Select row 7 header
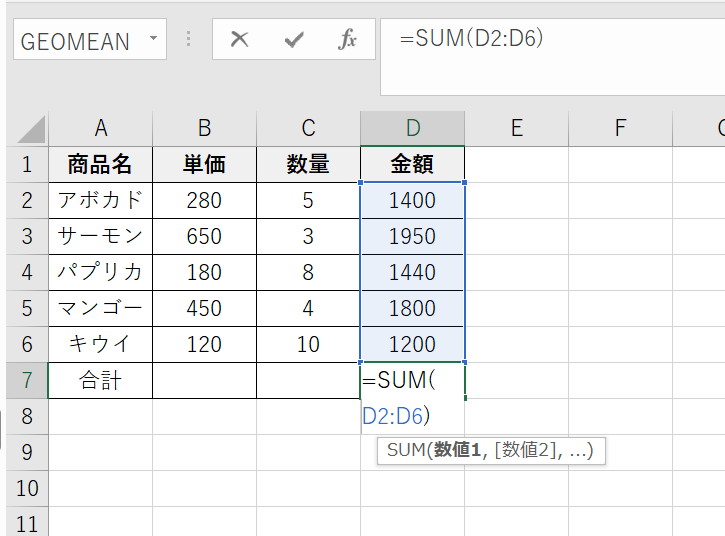The image size is (725, 536). pyautogui.click(x=27, y=380)
